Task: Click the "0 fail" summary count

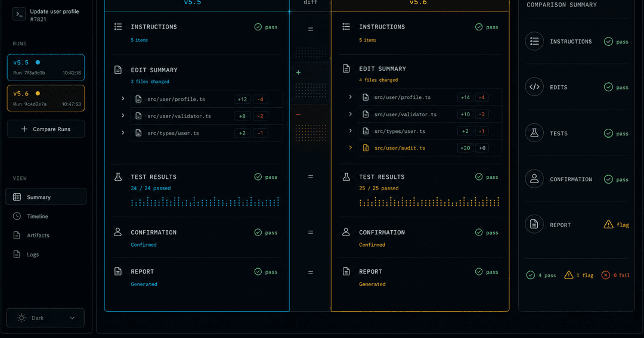Action: (x=615, y=275)
